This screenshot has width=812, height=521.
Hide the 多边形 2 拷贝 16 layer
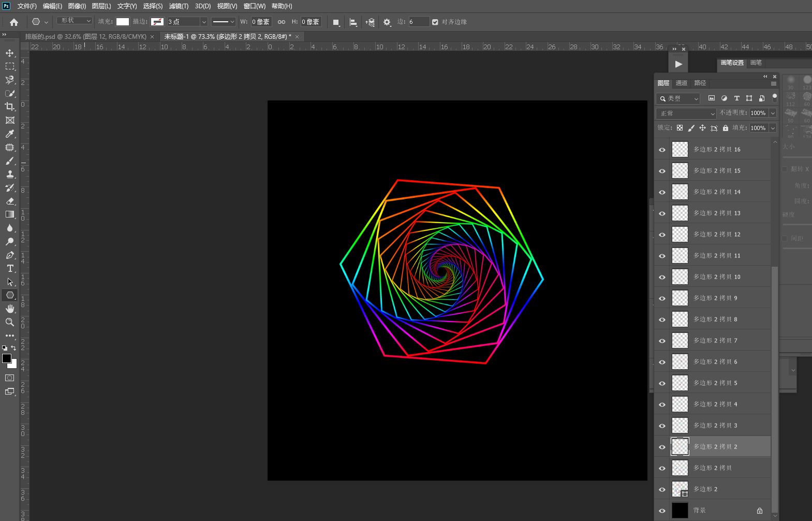pos(662,150)
